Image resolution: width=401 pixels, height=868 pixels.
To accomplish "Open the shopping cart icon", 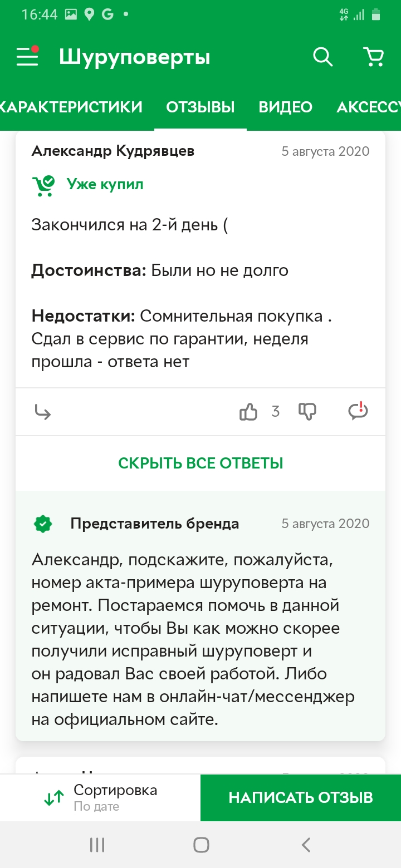I will click(373, 57).
